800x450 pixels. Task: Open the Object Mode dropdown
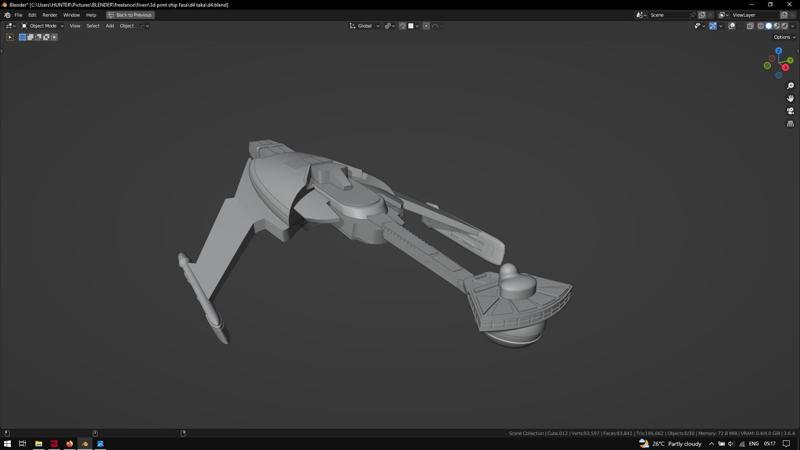pyautogui.click(x=42, y=26)
